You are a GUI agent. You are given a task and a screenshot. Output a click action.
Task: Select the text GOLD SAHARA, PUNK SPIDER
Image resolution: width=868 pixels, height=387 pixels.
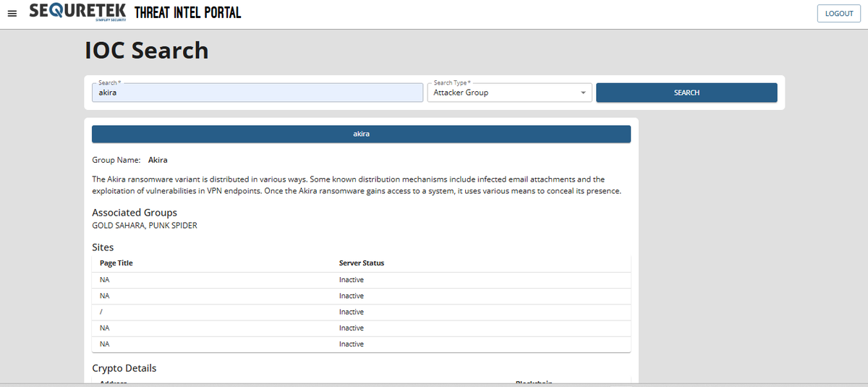[x=145, y=226]
